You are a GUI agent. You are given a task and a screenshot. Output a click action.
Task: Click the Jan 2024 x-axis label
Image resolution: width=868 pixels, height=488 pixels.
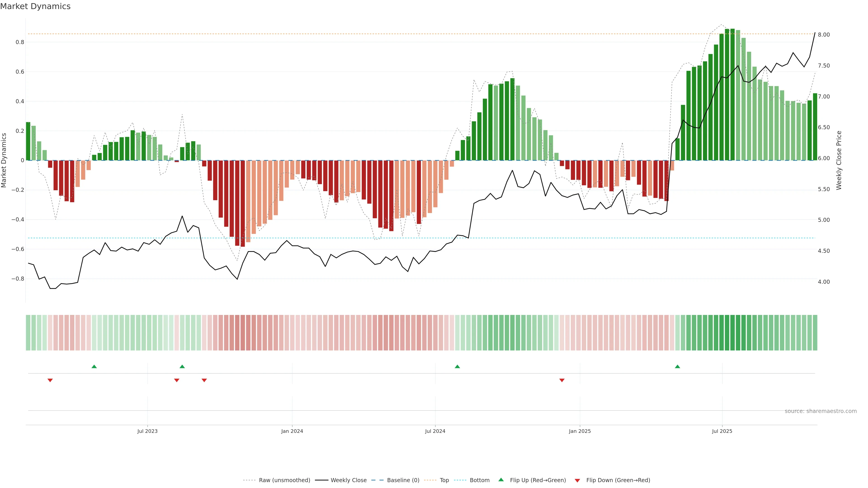(292, 431)
